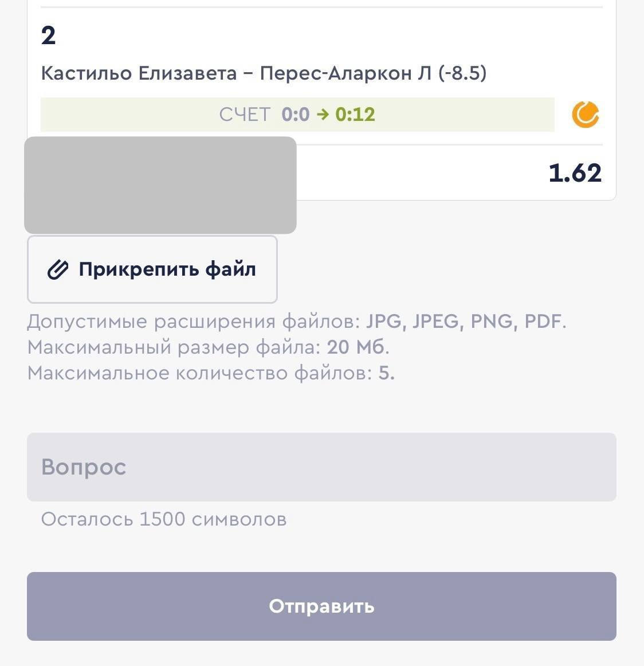The width and height of the screenshot is (644, 666).
Task: Click the orange tennis ball icon
Action: point(585,114)
